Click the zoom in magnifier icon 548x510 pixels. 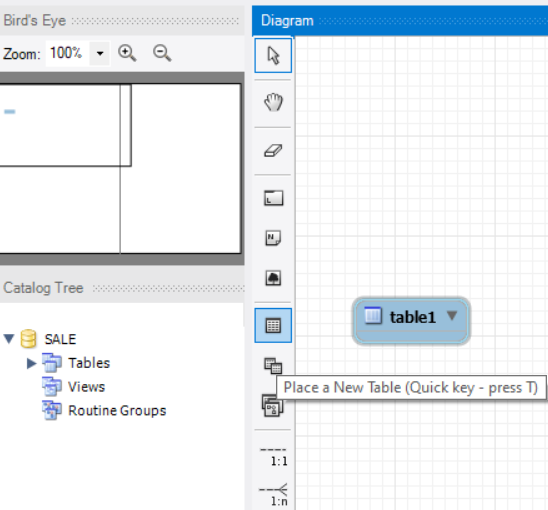pos(127,53)
